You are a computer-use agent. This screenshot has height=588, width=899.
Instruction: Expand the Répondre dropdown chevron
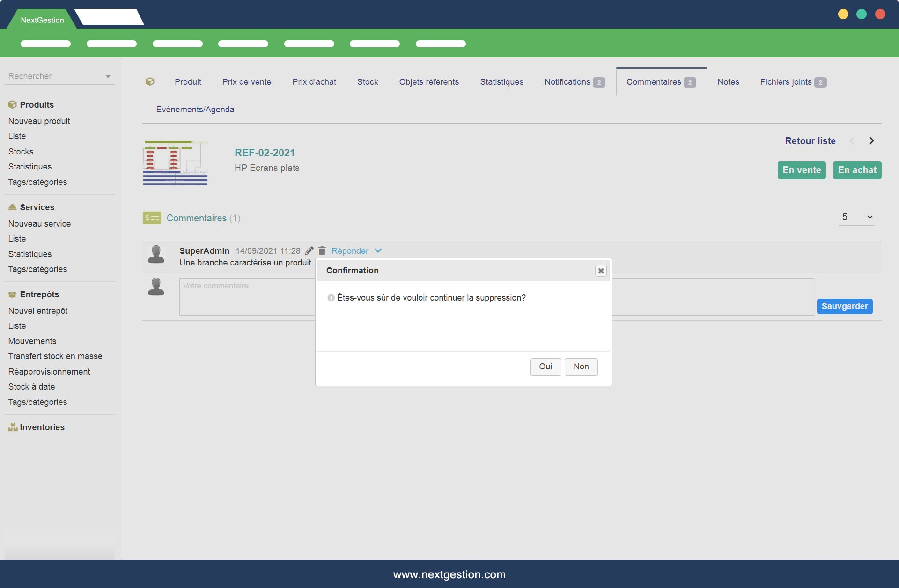click(x=378, y=250)
